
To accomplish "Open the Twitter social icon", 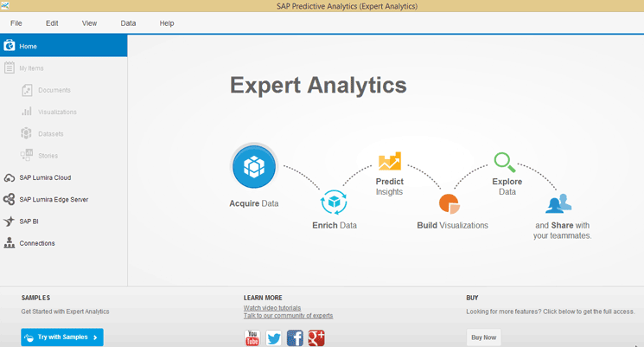I will [273, 338].
